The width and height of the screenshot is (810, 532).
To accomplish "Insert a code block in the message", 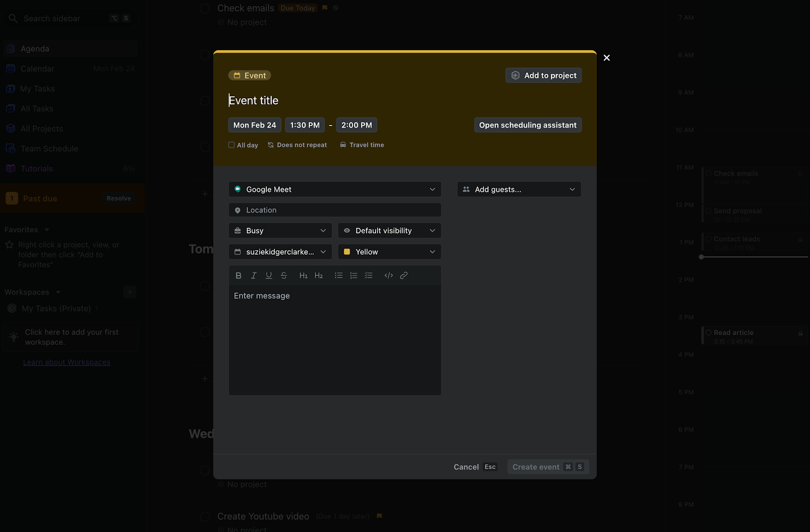I will (x=389, y=275).
